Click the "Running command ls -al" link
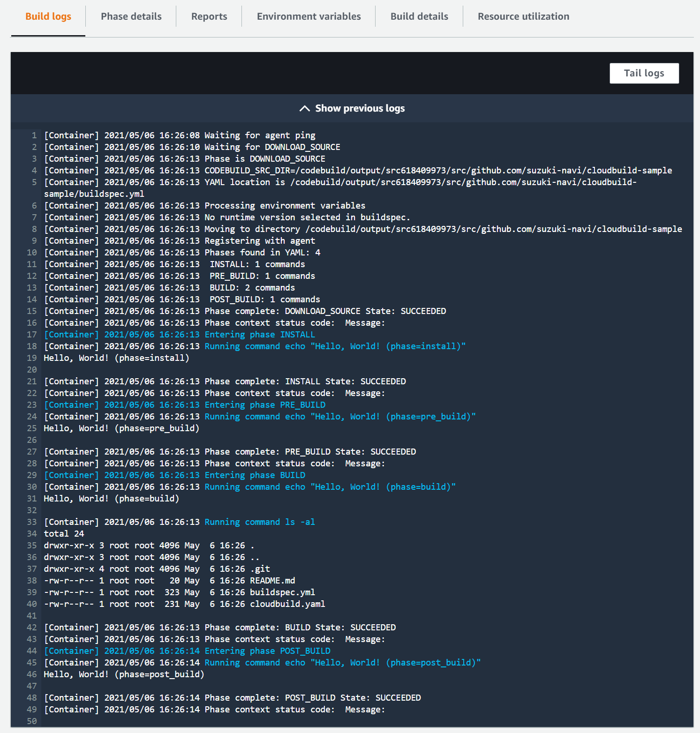This screenshot has width=700, height=733. (x=259, y=522)
